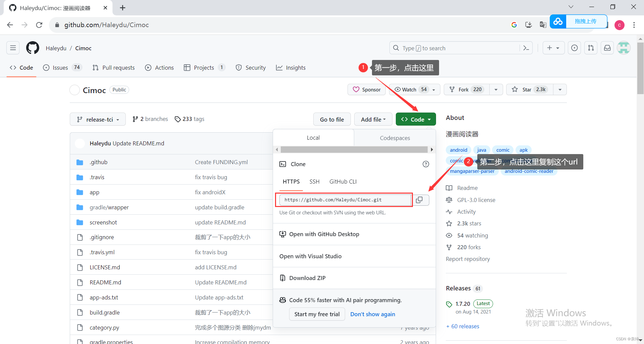Open the 1.7.20 Latest release
This screenshot has width=644, height=344.
click(463, 304)
